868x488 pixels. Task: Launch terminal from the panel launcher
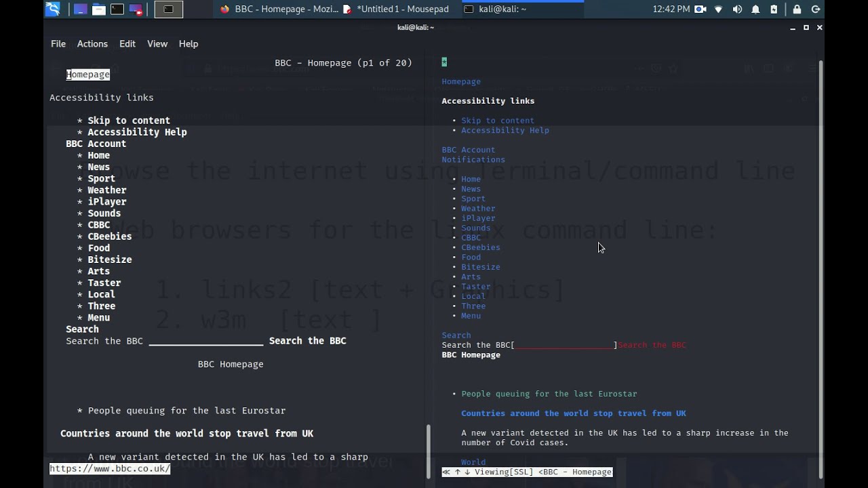tap(117, 9)
